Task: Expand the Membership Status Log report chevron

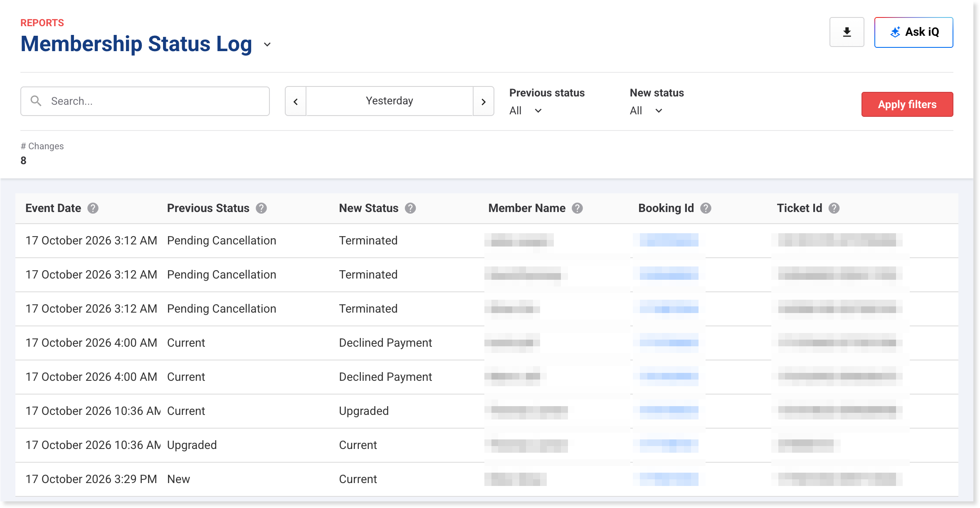Action: point(267,44)
